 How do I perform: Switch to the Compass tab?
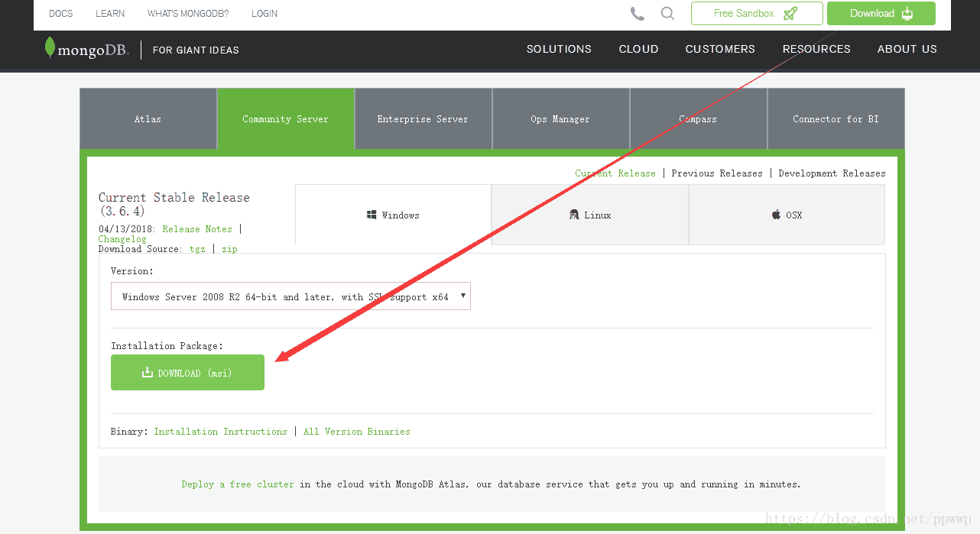[x=698, y=118]
